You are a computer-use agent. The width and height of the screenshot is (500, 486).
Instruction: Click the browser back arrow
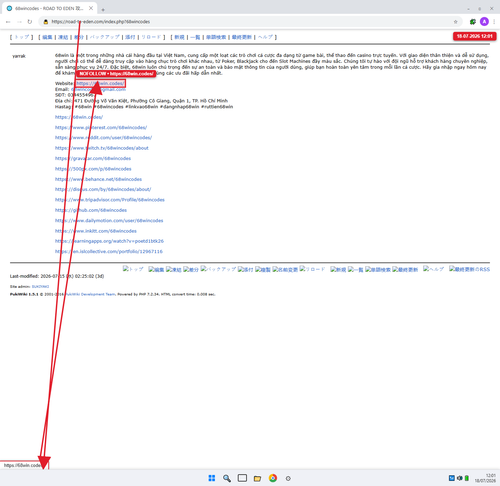pyautogui.click(x=8, y=22)
